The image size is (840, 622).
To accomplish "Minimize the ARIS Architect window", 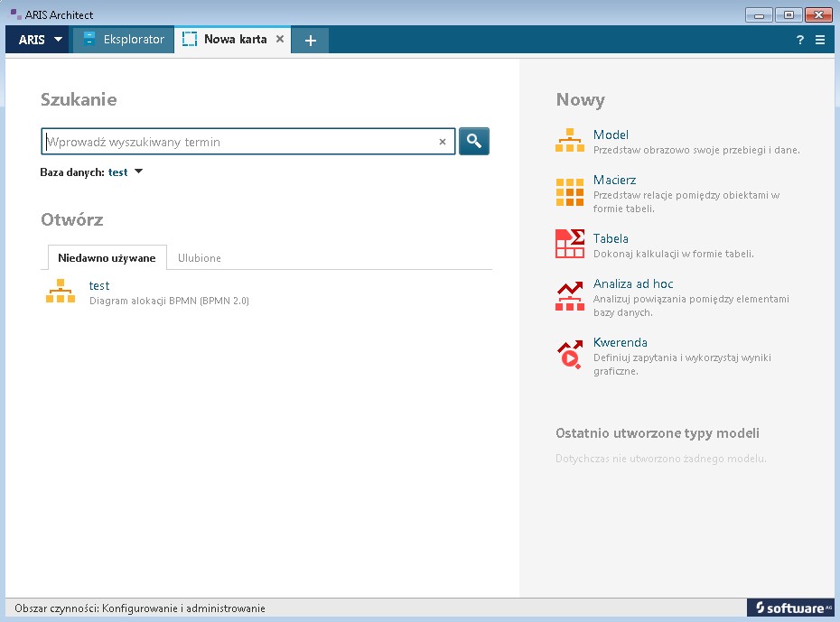I will (x=759, y=15).
